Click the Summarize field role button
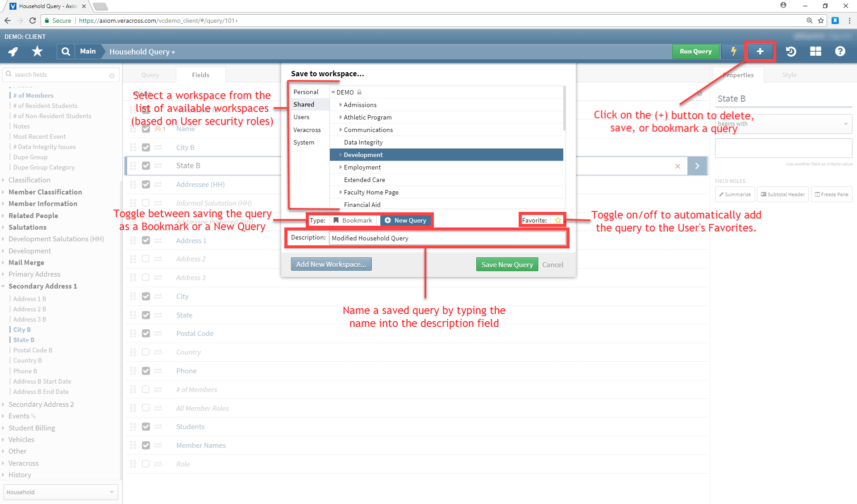This screenshot has width=857, height=504. (x=735, y=194)
